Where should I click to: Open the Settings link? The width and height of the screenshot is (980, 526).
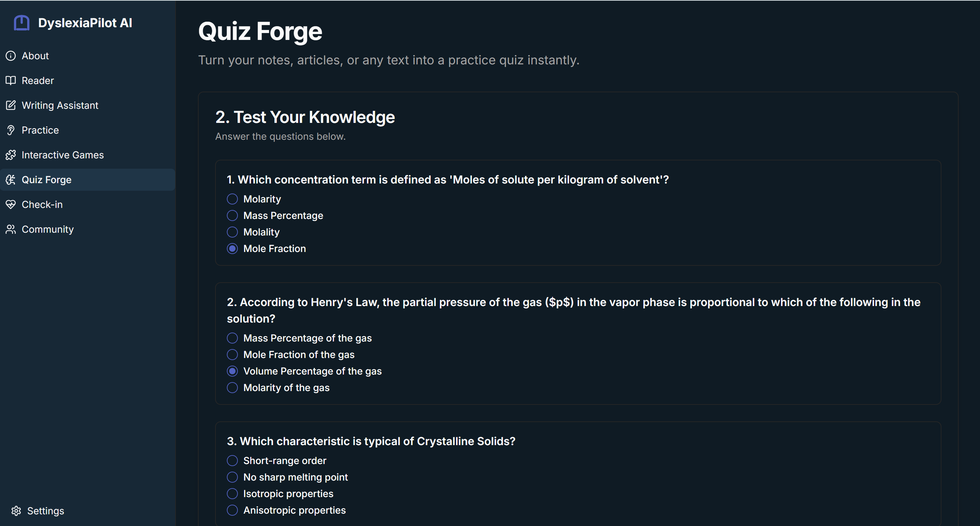[45, 511]
